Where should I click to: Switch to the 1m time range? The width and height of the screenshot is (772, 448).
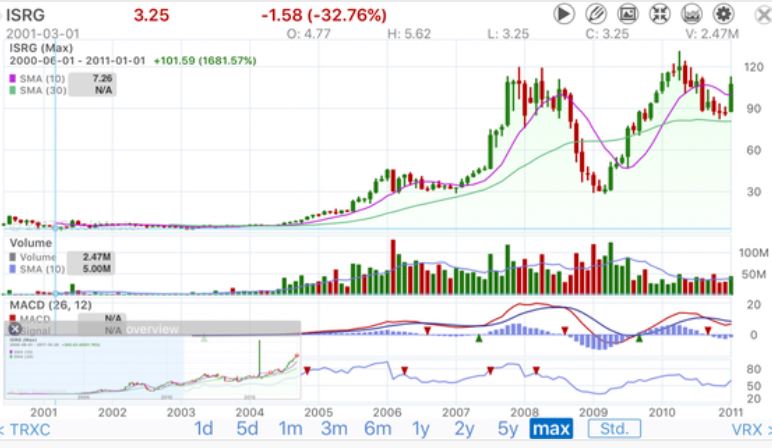point(290,430)
